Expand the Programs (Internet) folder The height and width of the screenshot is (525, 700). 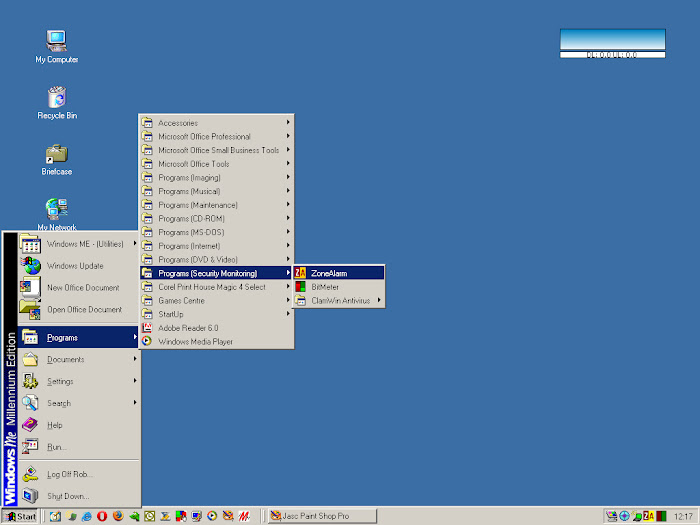217,246
